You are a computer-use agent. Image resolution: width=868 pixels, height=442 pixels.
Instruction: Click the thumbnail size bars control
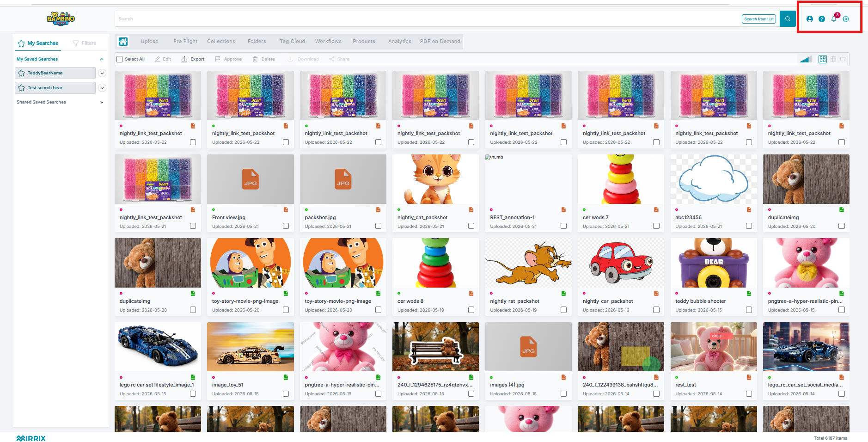tap(806, 59)
